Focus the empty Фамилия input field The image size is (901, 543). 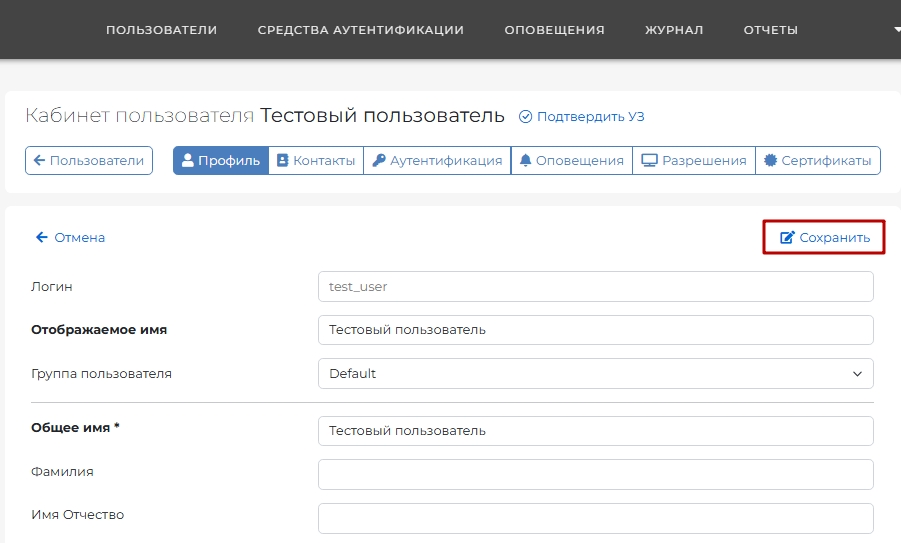pyautogui.click(x=595, y=474)
